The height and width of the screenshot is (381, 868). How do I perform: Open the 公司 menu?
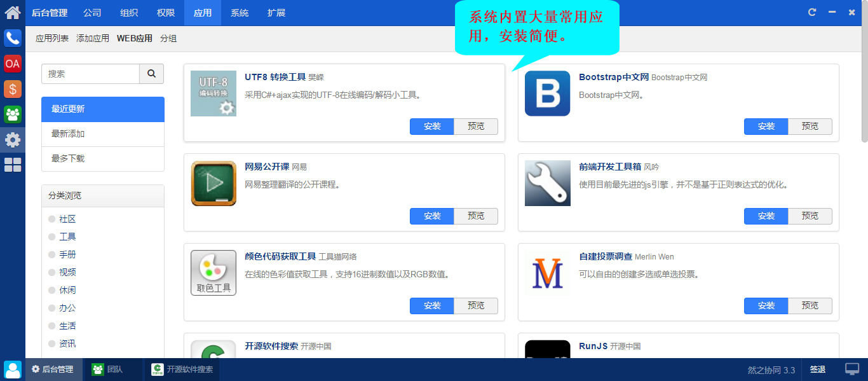[x=92, y=13]
